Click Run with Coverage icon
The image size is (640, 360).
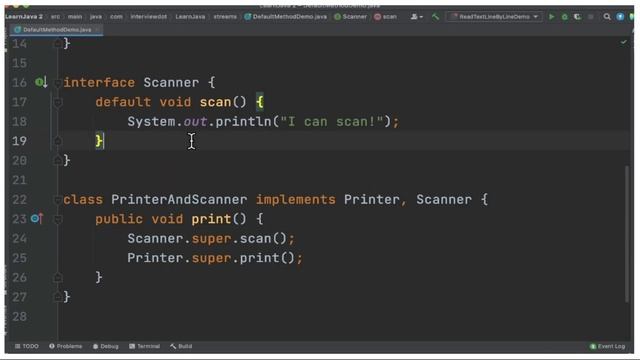tap(577, 17)
